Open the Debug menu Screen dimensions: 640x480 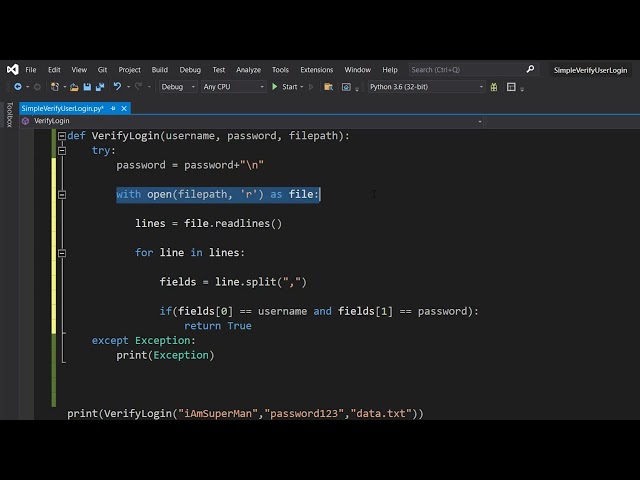190,70
